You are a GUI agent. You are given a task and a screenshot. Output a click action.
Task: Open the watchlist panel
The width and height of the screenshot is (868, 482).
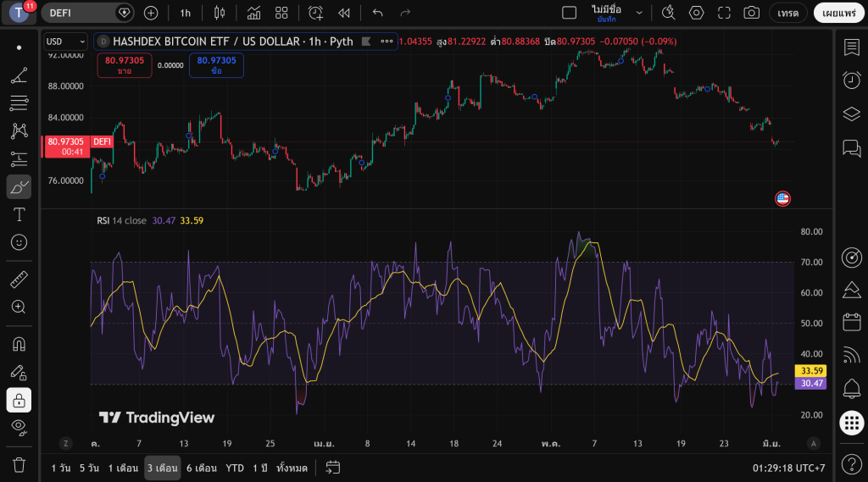click(x=851, y=47)
